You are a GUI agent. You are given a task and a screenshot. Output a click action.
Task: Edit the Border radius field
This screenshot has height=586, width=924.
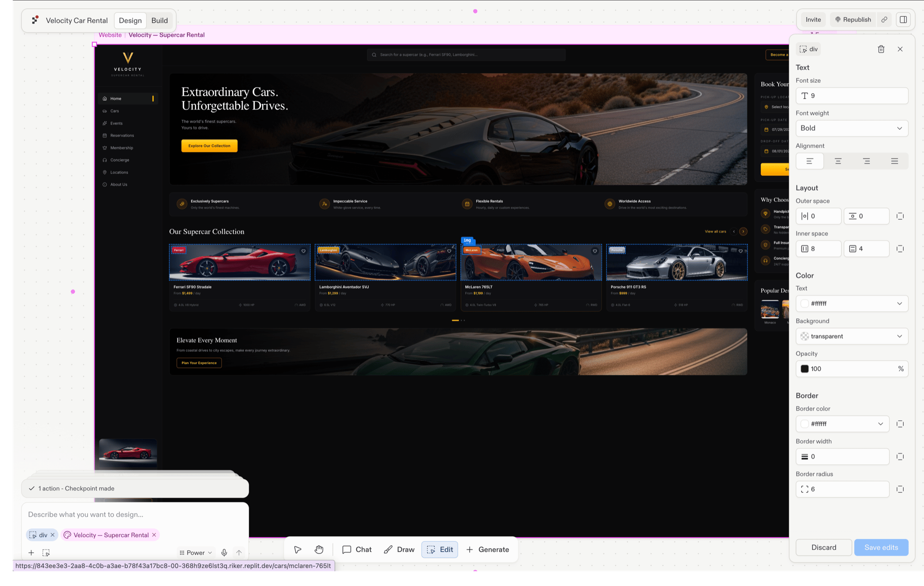click(843, 489)
